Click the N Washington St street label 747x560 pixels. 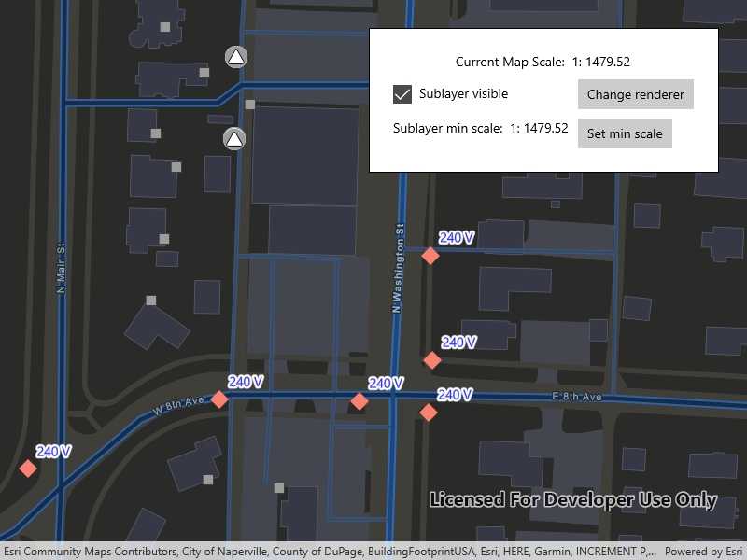click(x=398, y=268)
